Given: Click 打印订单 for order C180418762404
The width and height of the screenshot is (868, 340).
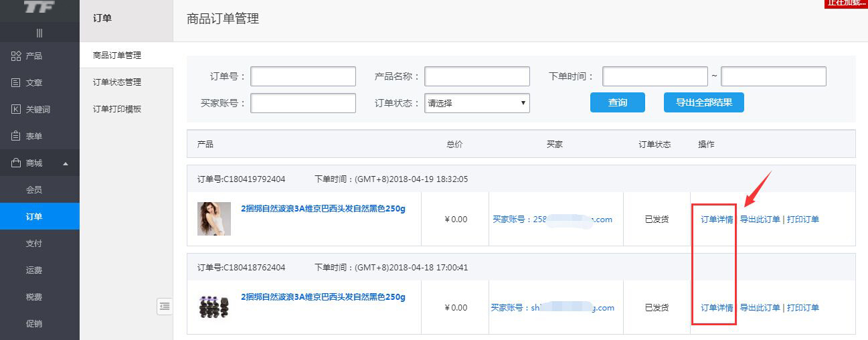Looking at the screenshot, I should click(803, 308).
